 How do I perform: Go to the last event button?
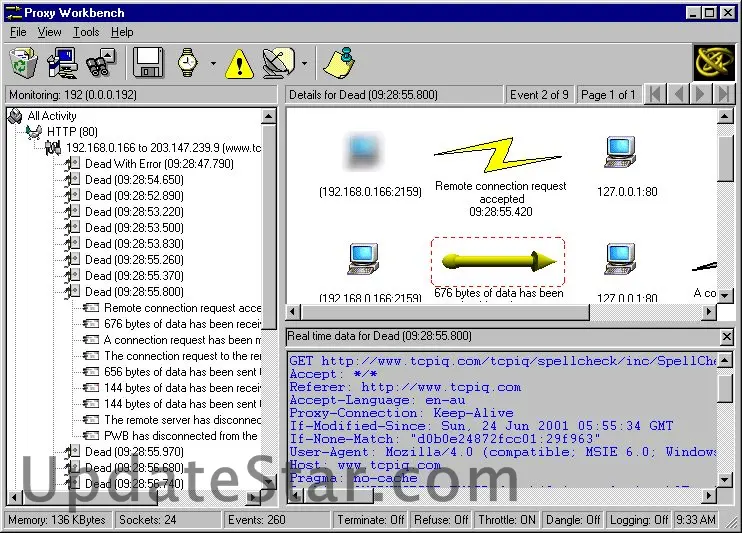tap(723, 94)
